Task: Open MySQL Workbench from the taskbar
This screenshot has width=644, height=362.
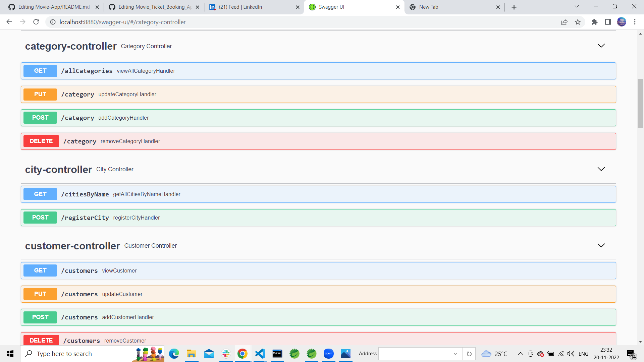Action: point(277,354)
